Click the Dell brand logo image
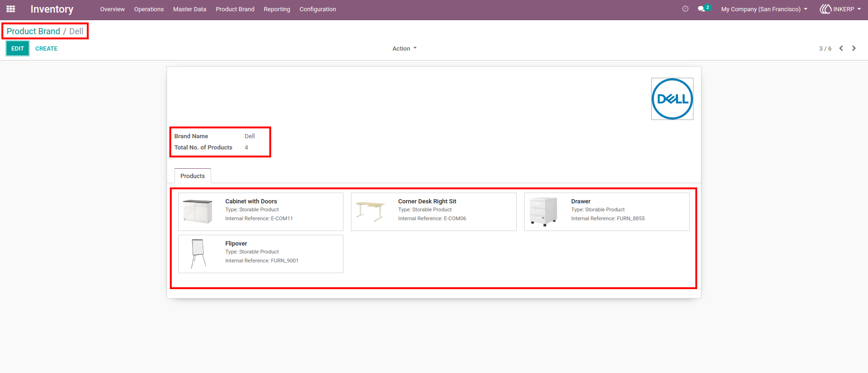The image size is (868, 373). coord(672,99)
